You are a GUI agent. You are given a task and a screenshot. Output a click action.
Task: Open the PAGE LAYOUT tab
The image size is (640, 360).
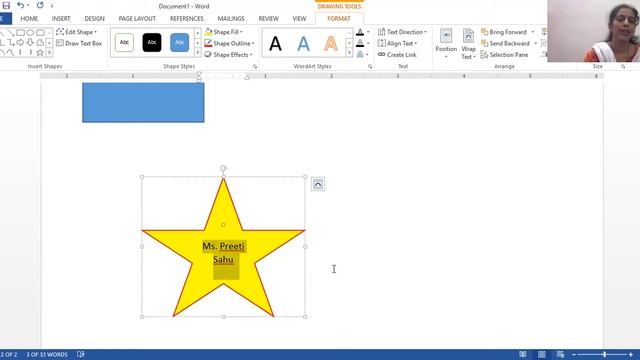click(x=137, y=18)
